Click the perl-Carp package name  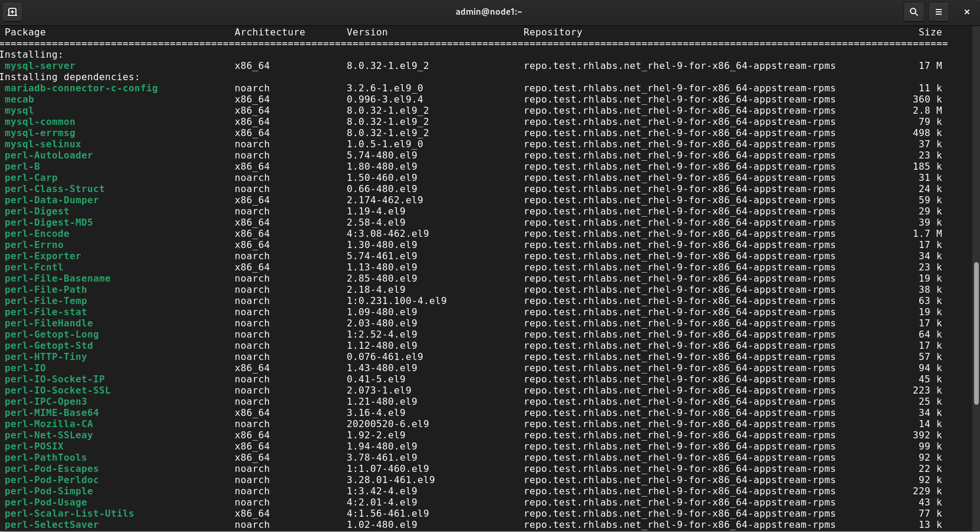(31, 178)
